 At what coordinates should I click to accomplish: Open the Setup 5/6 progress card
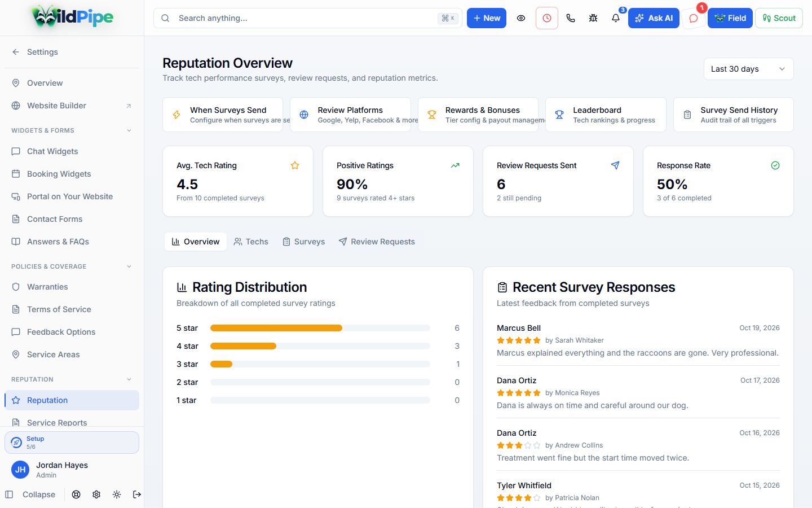pos(72,443)
